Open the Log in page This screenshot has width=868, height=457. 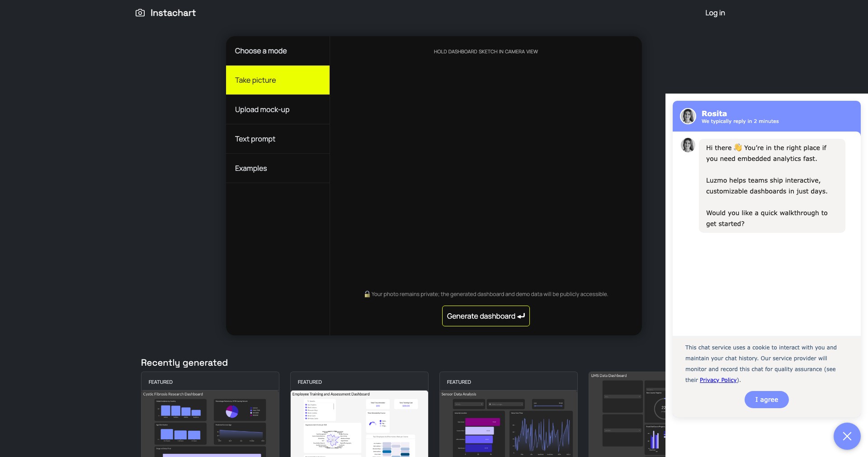click(715, 13)
